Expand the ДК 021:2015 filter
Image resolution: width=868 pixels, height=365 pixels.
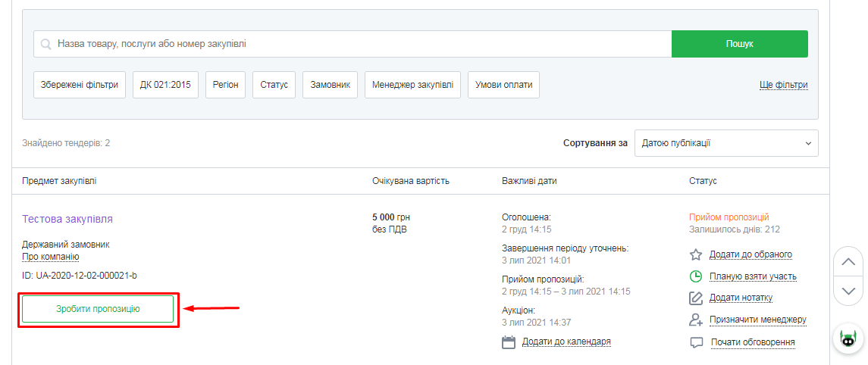click(165, 85)
